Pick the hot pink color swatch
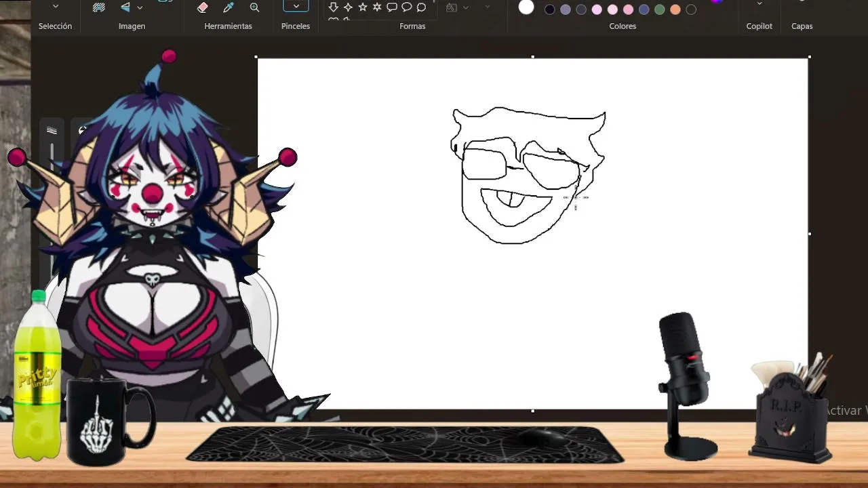 pos(629,9)
